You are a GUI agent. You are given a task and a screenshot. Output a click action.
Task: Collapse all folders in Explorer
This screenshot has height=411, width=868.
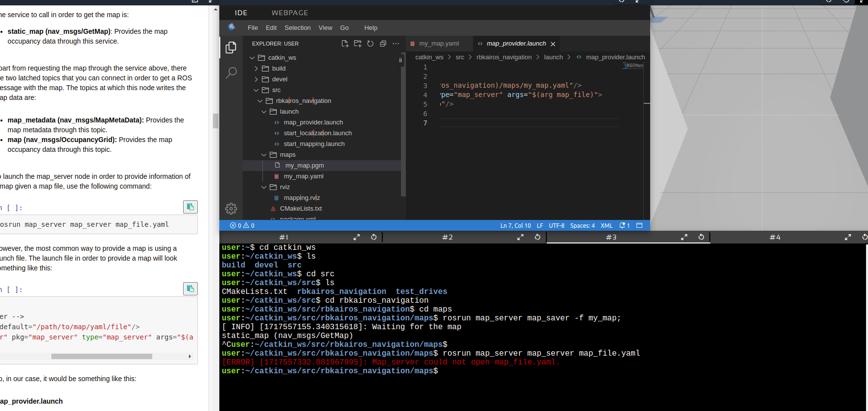(x=383, y=44)
